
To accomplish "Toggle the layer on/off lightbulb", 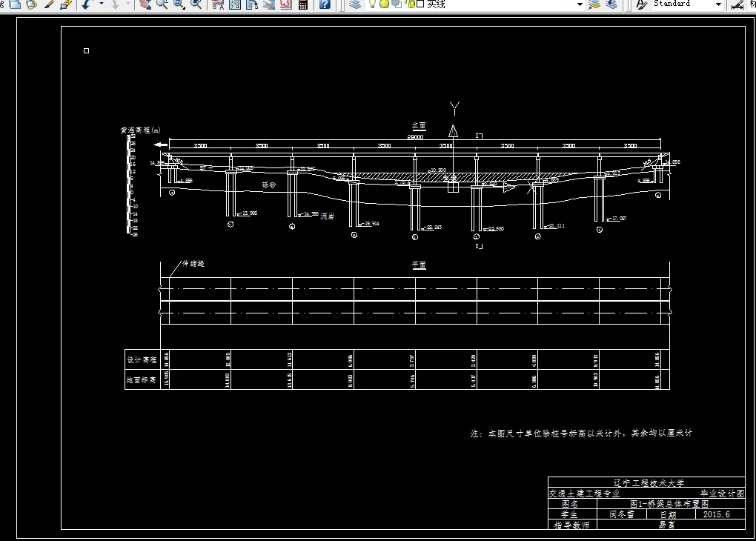I will (372, 4).
